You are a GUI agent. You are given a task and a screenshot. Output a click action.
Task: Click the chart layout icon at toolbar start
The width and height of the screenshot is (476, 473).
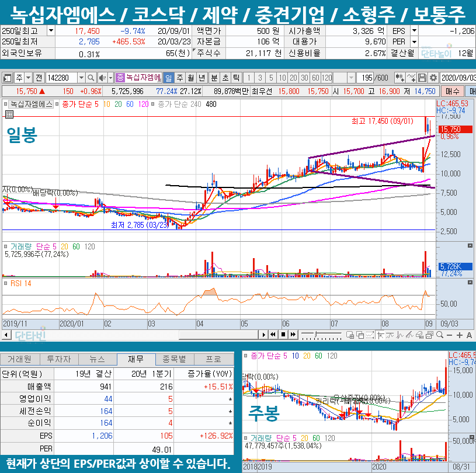[x=7, y=78]
